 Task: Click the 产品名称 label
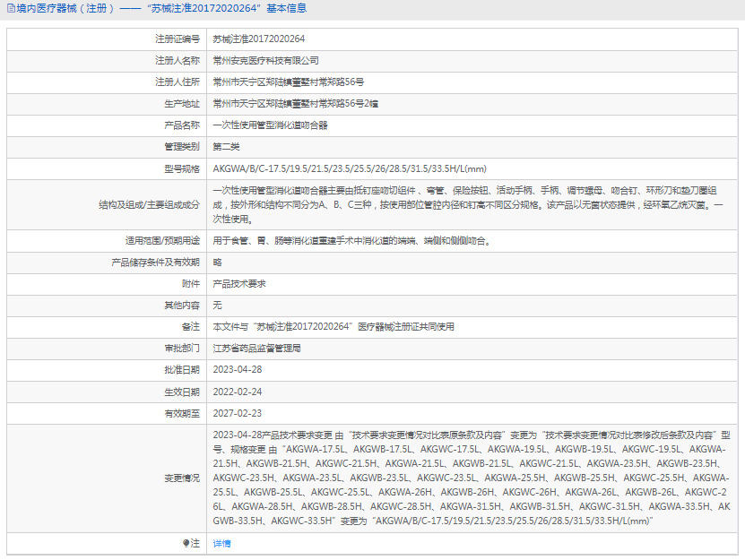pyautogui.click(x=182, y=125)
